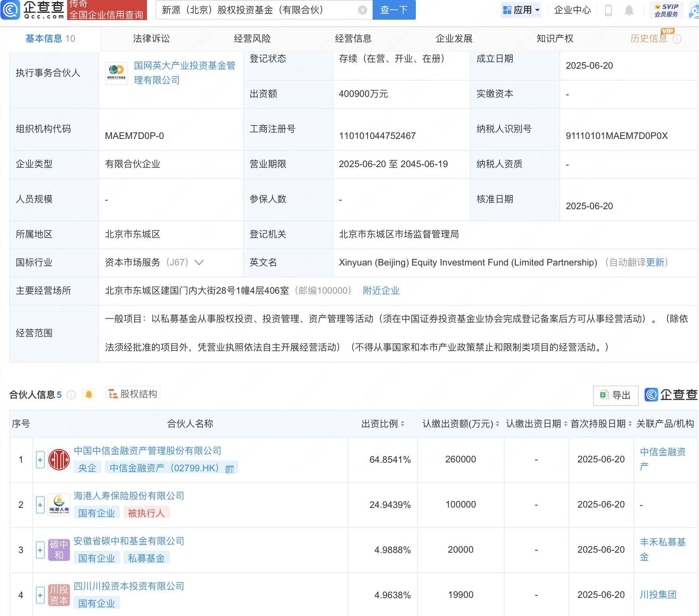Click 国有企业 tag under 安徽省碳中和基金

[96, 558]
